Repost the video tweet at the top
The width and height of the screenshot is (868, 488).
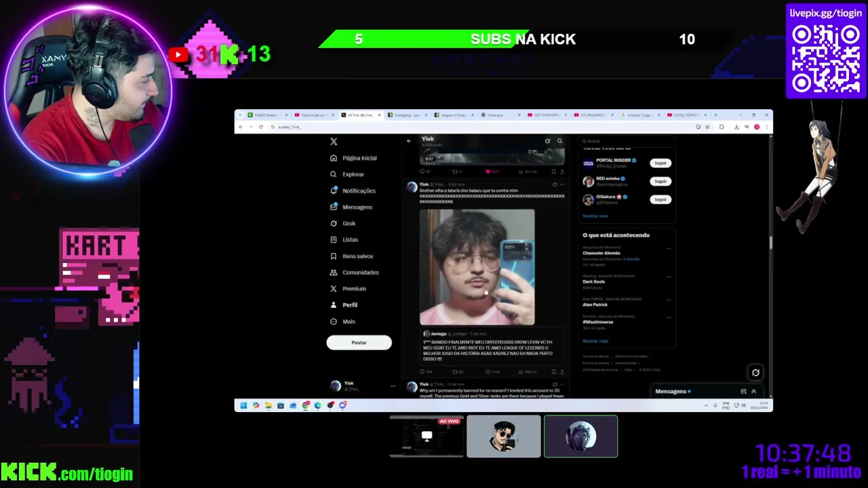click(x=456, y=171)
